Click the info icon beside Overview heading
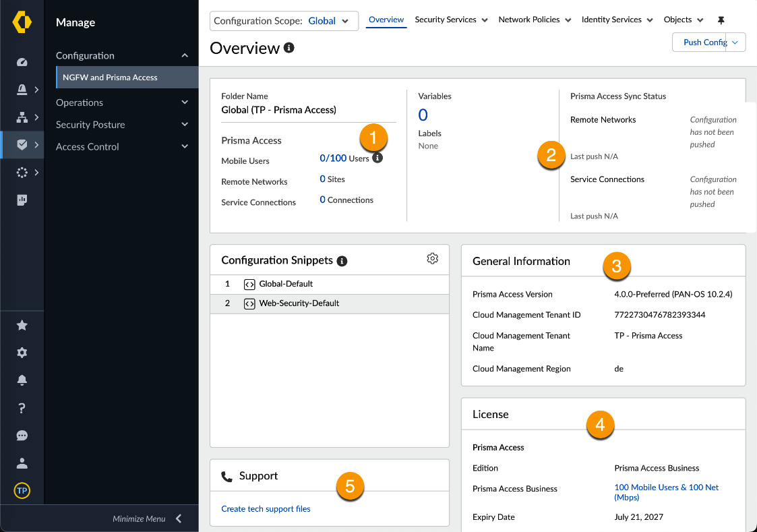Viewport: 757px width, 532px height. 289,47
